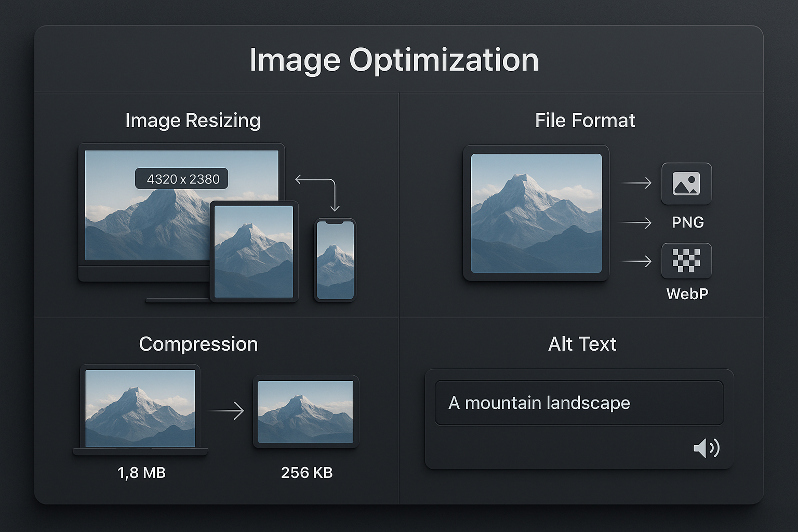The image size is (798, 532).
Task: Click the tablet image preview
Action: 254,252
